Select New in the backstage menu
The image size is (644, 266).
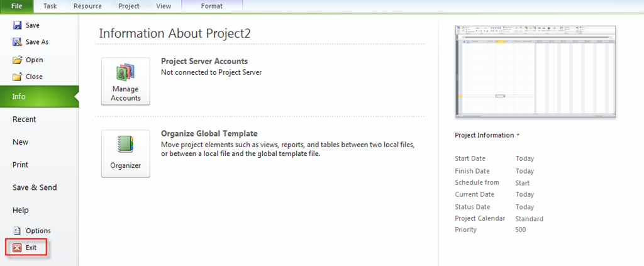[20, 142]
